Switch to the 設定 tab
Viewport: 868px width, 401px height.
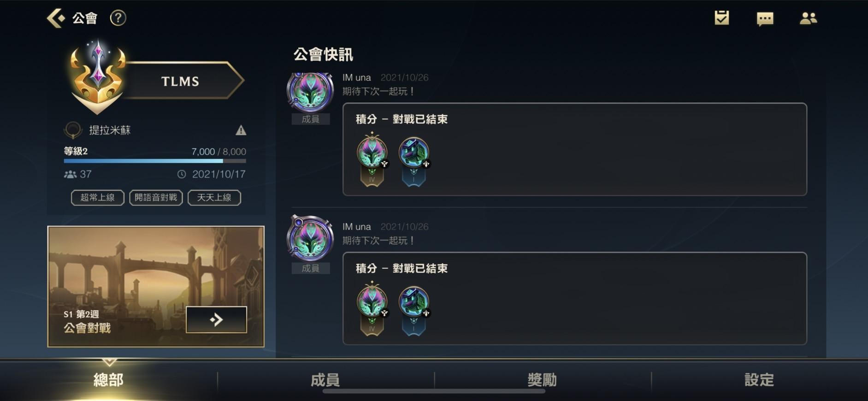coord(760,380)
